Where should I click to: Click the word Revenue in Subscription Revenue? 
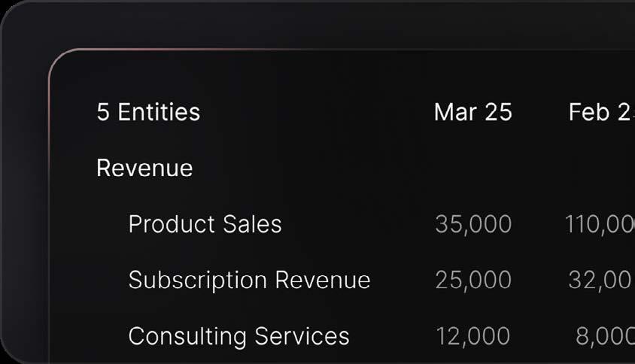(x=323, y=281)
